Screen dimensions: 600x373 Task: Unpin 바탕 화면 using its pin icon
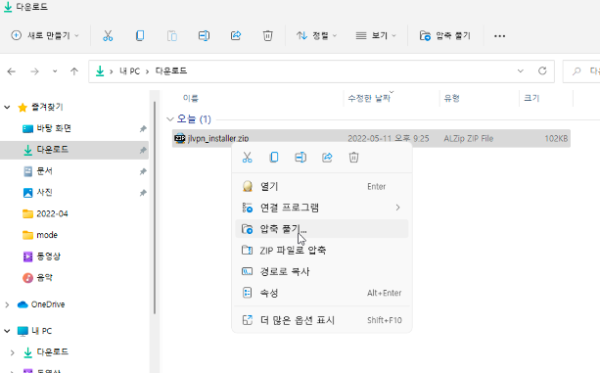(x=143, y=129)
